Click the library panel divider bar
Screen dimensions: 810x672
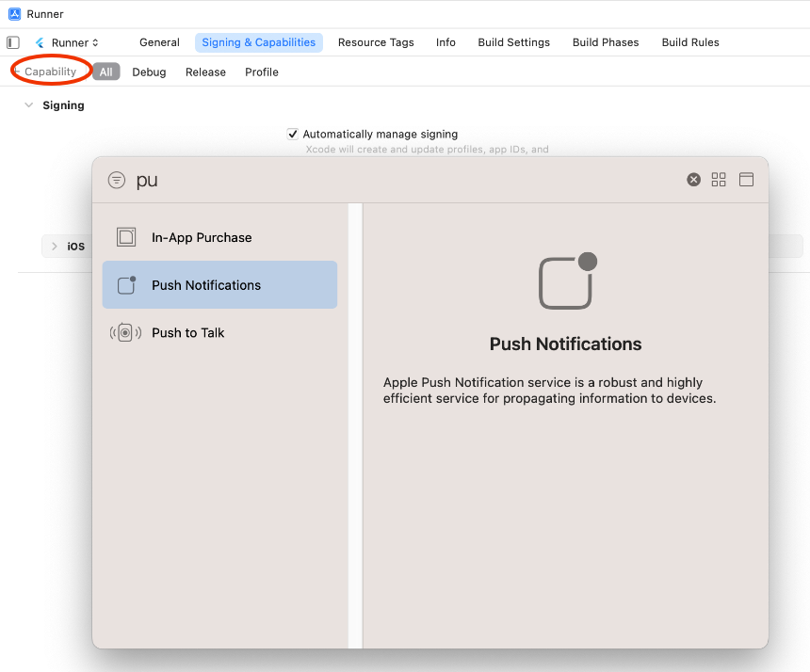coord(355,424)
